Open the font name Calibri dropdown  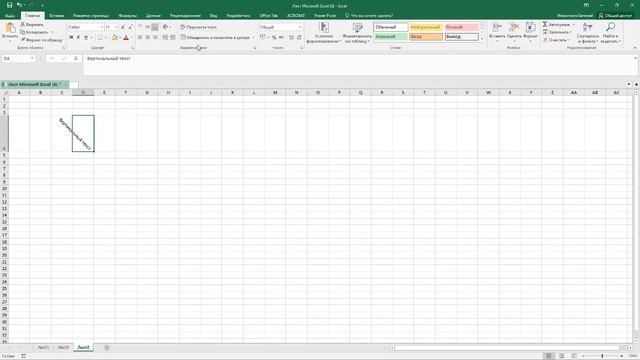[x=102, y=27]
